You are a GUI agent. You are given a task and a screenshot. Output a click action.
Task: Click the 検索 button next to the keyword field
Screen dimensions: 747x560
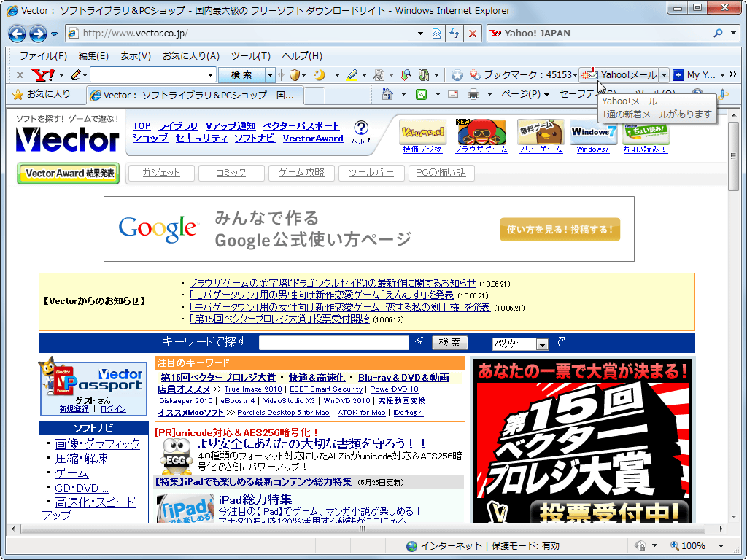[449, 343]
